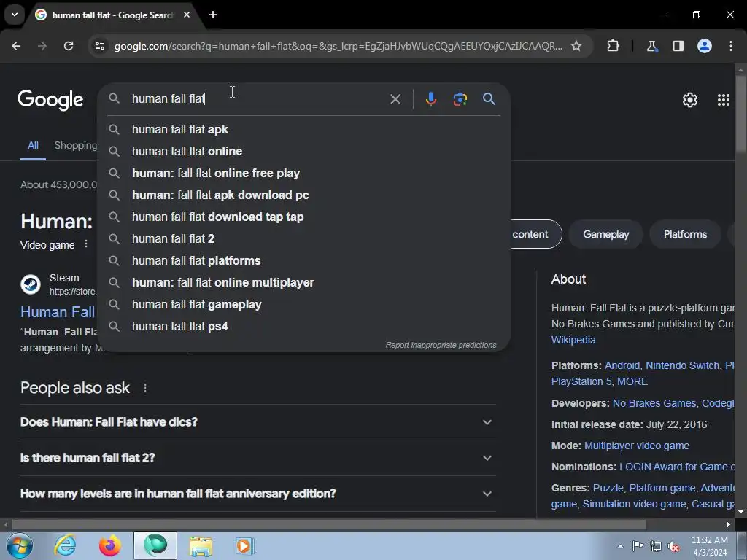
Task: Open the tab search dropdown arrow
Action: [x=15, y=15]
